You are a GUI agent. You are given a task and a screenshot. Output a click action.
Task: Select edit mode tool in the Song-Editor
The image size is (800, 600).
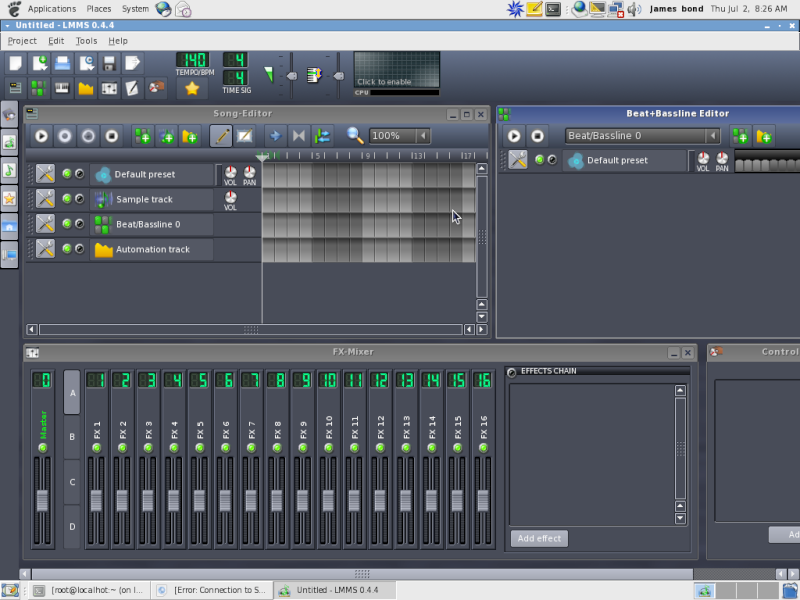[x=244, y=136]
